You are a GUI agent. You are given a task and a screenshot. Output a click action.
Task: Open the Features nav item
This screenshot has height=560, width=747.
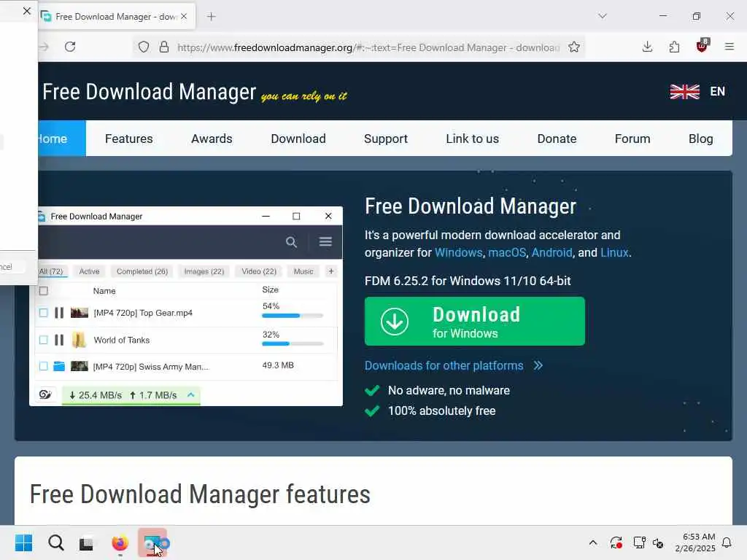click(128, 139)
